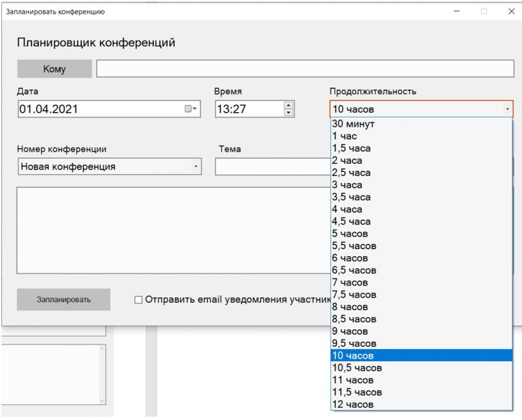Select 3 часа duration option

tap(422, 185)
